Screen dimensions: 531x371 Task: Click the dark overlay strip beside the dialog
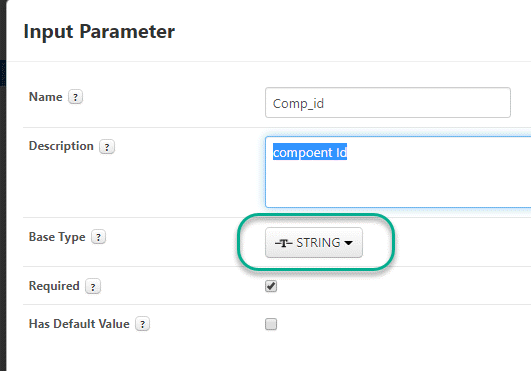[3, 186]
